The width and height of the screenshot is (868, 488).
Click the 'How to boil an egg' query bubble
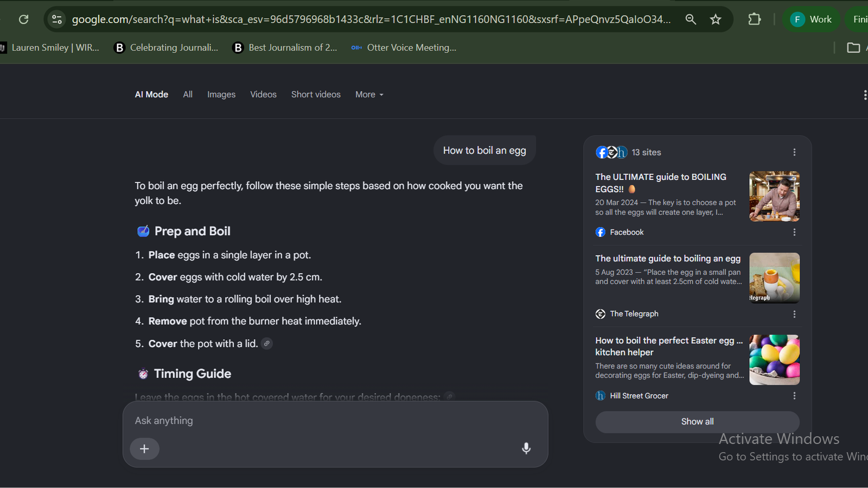click(484, 151)
